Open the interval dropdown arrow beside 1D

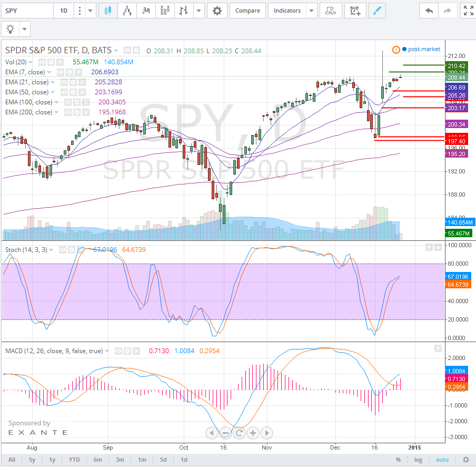point(90,11)
